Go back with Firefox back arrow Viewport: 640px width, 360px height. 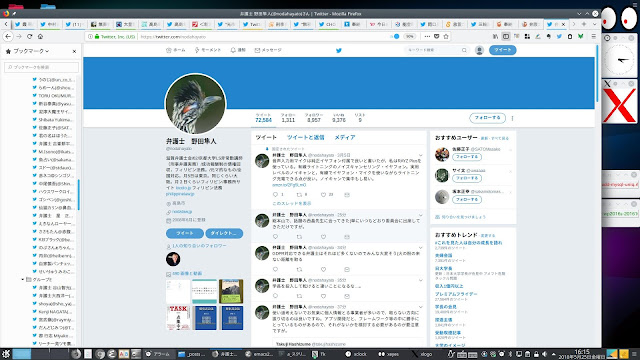8,36
